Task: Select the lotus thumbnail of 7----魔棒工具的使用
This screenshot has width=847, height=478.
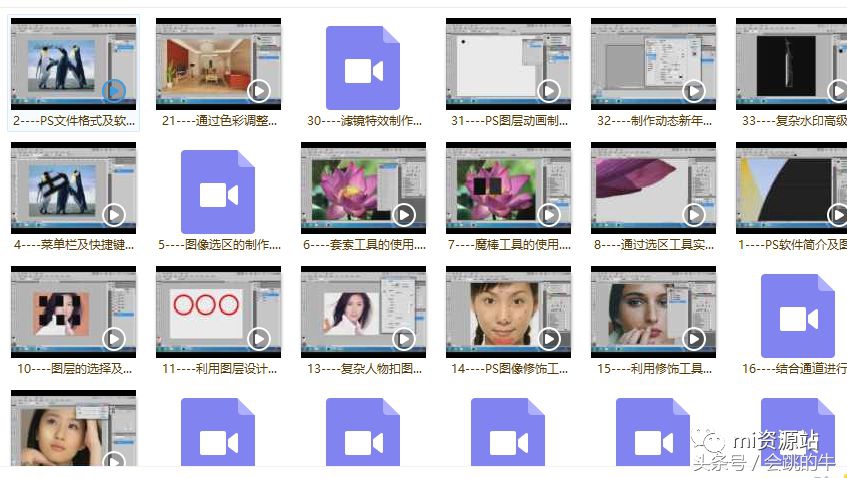Action: [x=508, y=188]
